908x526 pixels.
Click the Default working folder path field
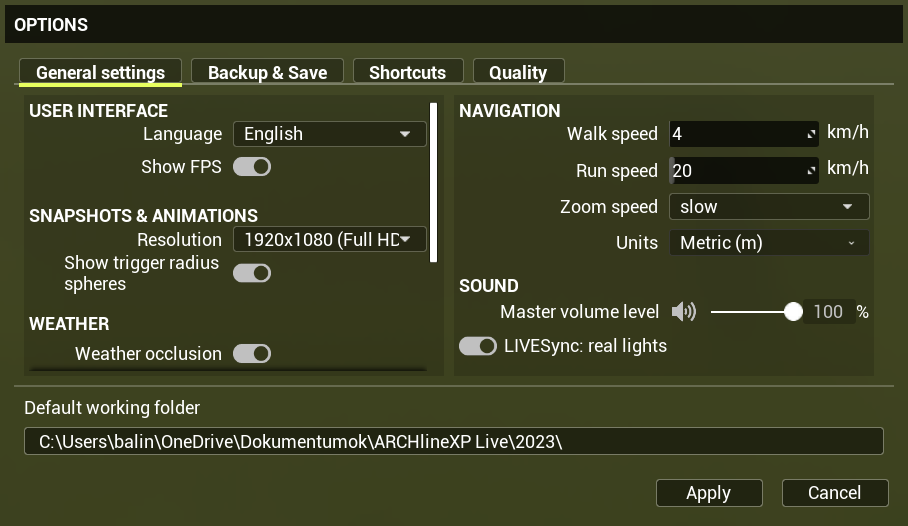(453, 442)
